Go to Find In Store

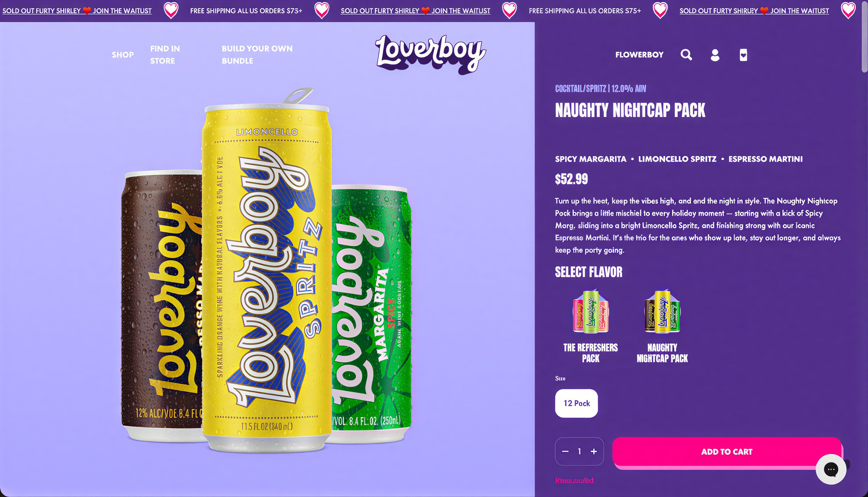click(x=165, y=55)
